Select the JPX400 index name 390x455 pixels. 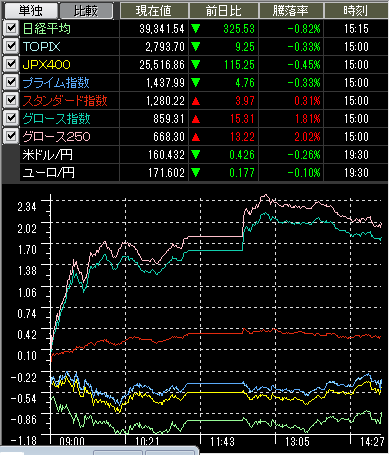tap(46, 65)
